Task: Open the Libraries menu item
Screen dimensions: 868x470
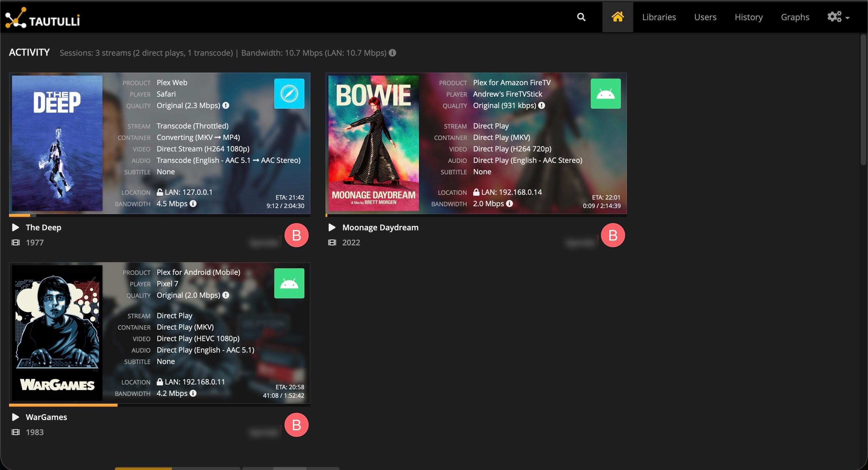Action: (659, 17)
